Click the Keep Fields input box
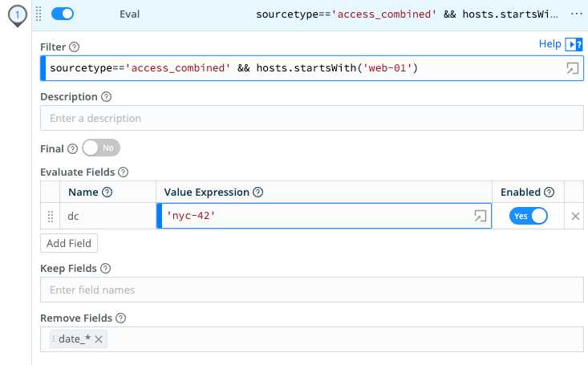 [311, 290]
